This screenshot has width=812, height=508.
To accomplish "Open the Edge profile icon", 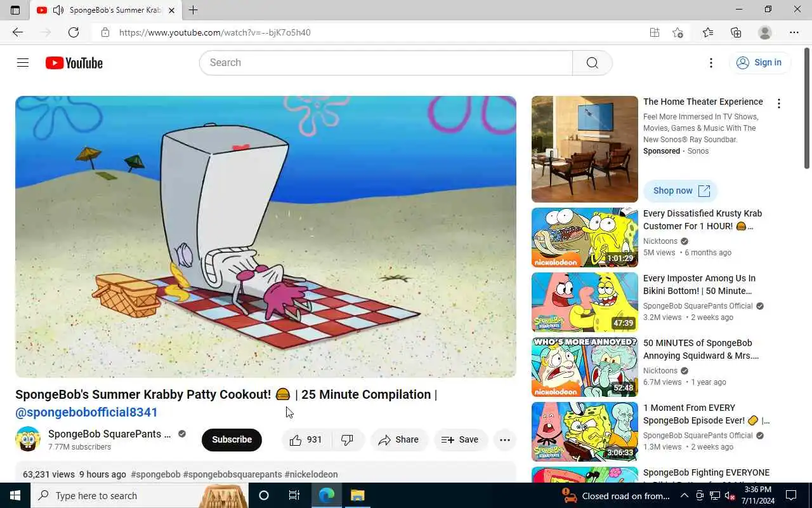I will point(765,32).
